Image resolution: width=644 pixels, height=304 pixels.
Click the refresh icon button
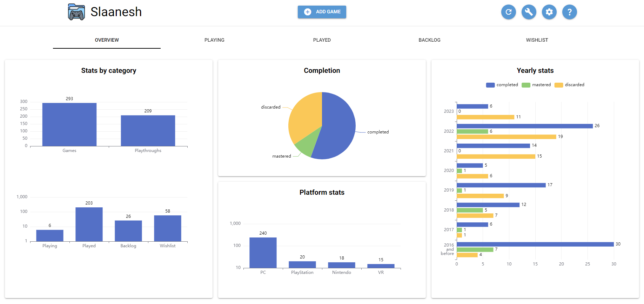tap(509, 12)
